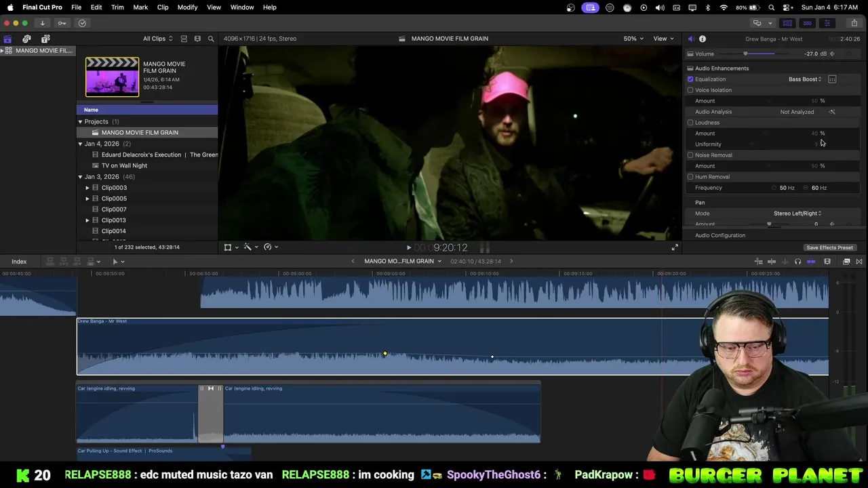The height and width of the screenshot is (488, 868).
Task: Open the Modify menu
Action: click(188, 7)
